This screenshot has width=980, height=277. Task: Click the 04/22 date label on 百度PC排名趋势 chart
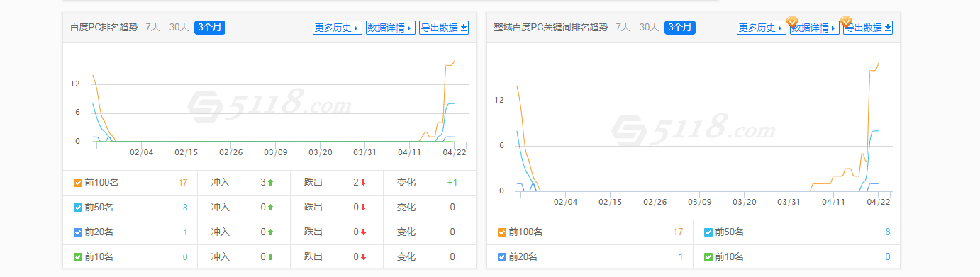455,152
